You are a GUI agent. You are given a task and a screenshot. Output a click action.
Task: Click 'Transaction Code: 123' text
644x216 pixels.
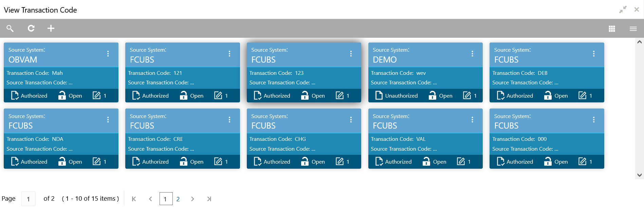[x=276, y=73]
